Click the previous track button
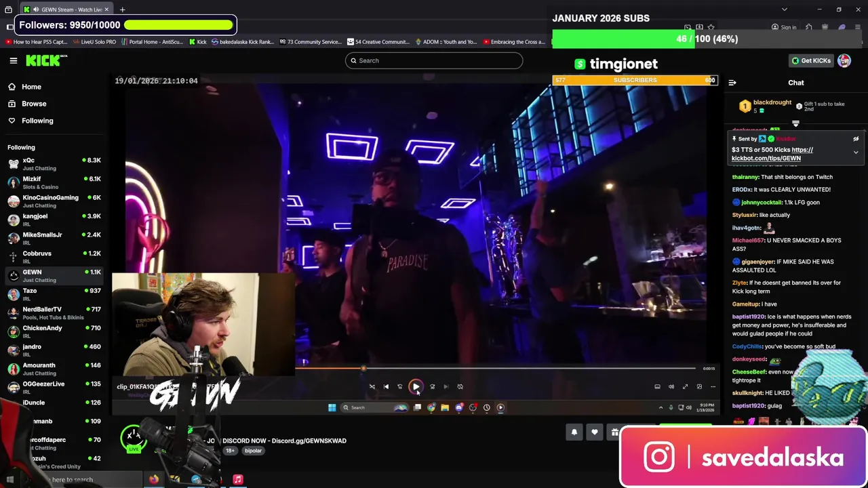868x488 pixels. [x=386, y=386]
